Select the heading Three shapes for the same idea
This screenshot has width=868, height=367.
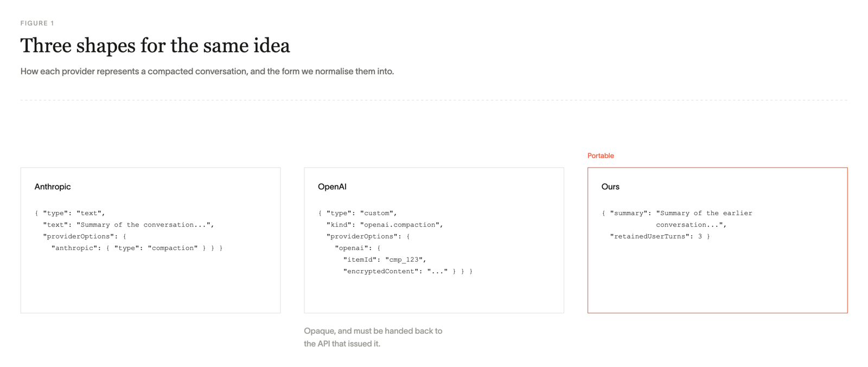(x=155, y=46)
